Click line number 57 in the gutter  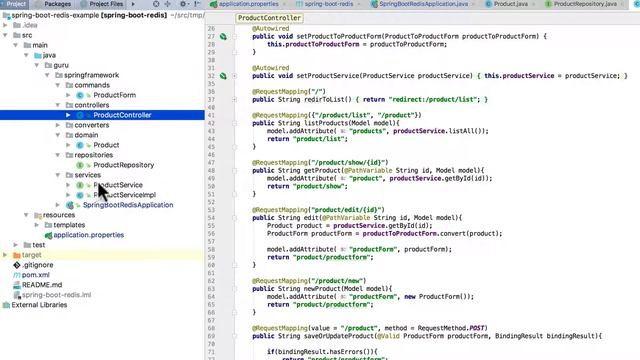click(x=211, y=242)
